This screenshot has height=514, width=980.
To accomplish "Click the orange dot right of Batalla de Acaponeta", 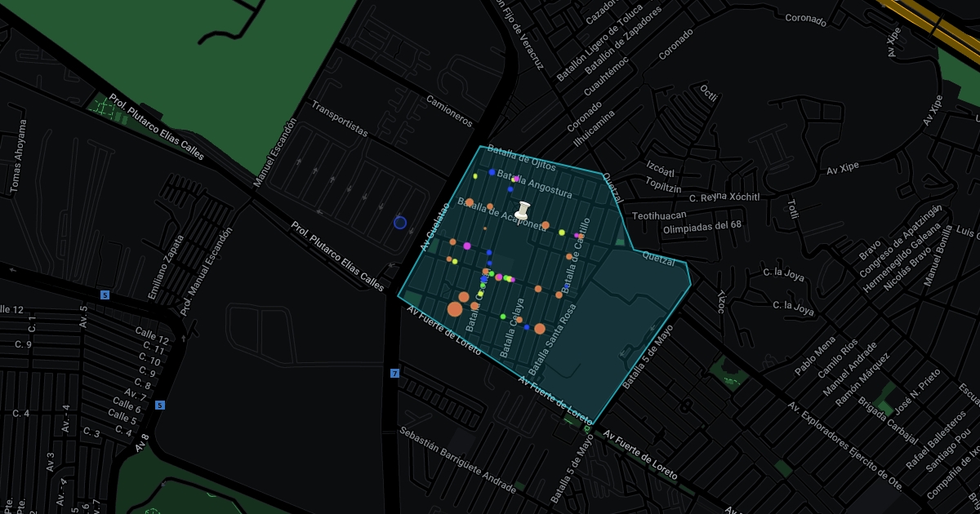I will (546, 224).
